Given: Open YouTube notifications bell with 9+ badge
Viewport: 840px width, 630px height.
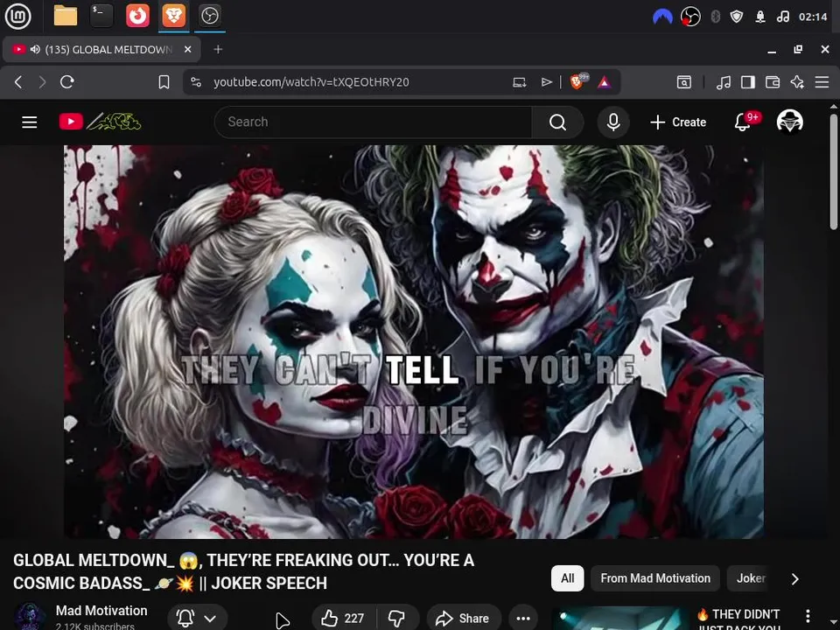Looking at the screenshot, I should 744,122.
